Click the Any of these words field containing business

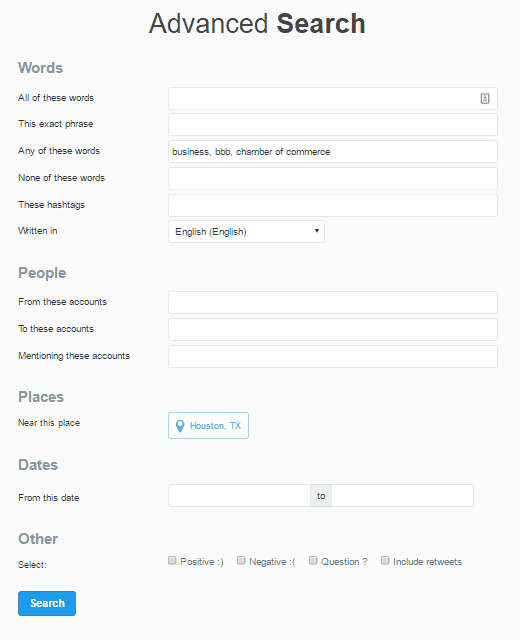click(333, 151)
